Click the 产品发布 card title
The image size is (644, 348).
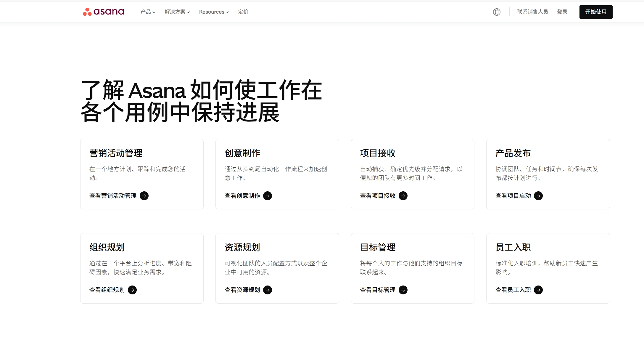click(513, 153)
